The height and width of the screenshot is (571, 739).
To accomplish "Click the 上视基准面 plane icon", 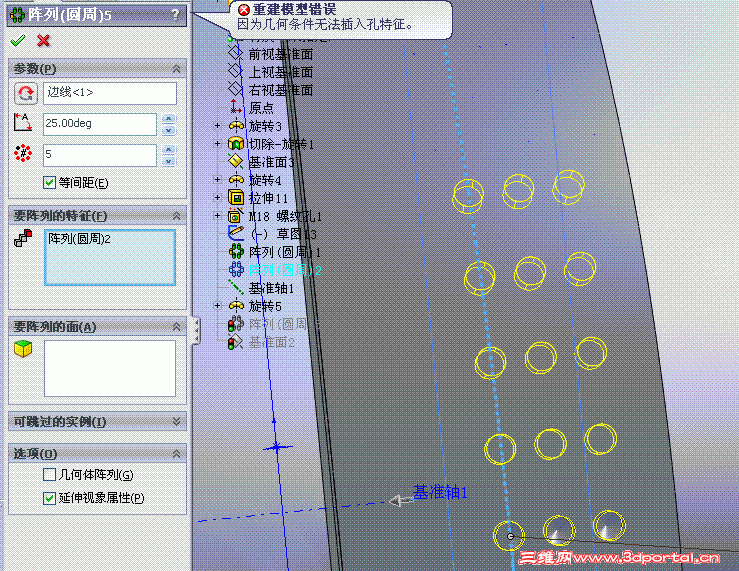I will point(235,71).
